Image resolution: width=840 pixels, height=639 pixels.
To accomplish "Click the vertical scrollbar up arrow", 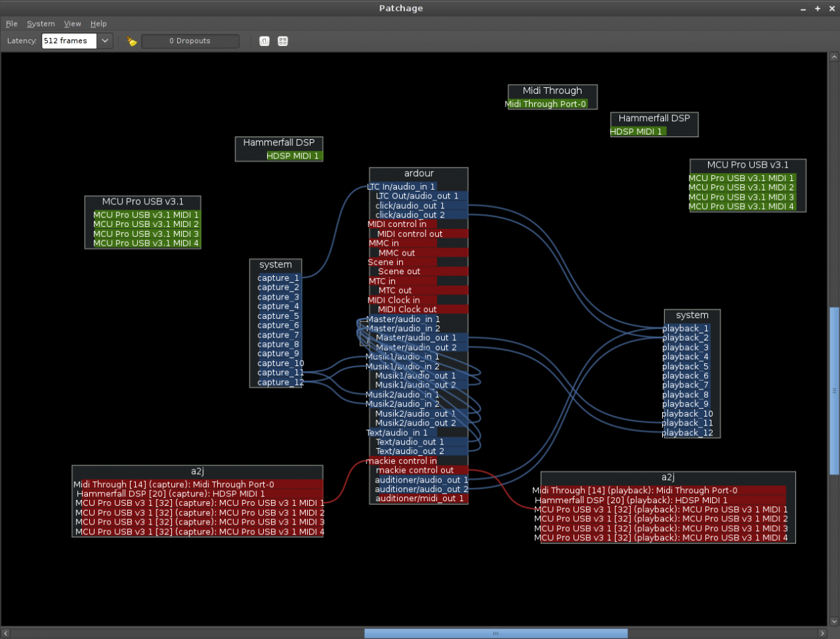I will pos(834,57).
